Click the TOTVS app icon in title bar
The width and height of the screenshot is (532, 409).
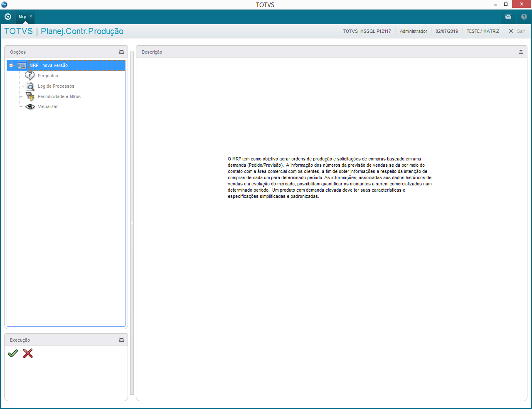point(4,5)
